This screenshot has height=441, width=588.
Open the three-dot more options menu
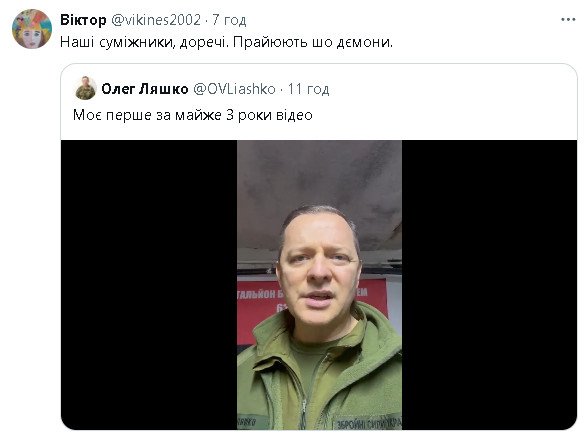[568, 20]
